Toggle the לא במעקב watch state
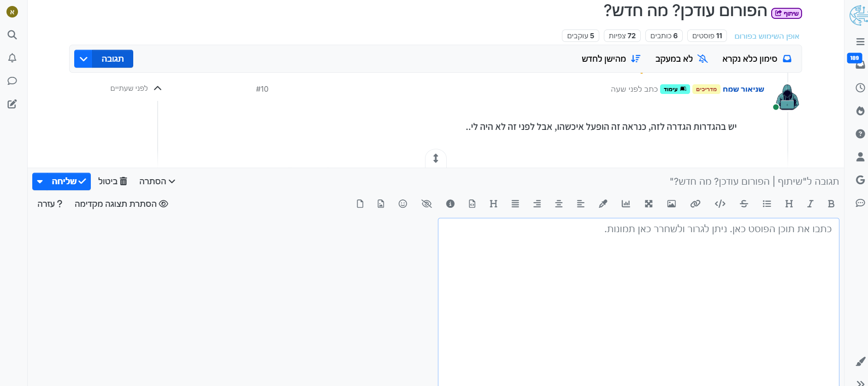Image resolution: width=868 pixels, height=386 pixels. tap(681, 58)
